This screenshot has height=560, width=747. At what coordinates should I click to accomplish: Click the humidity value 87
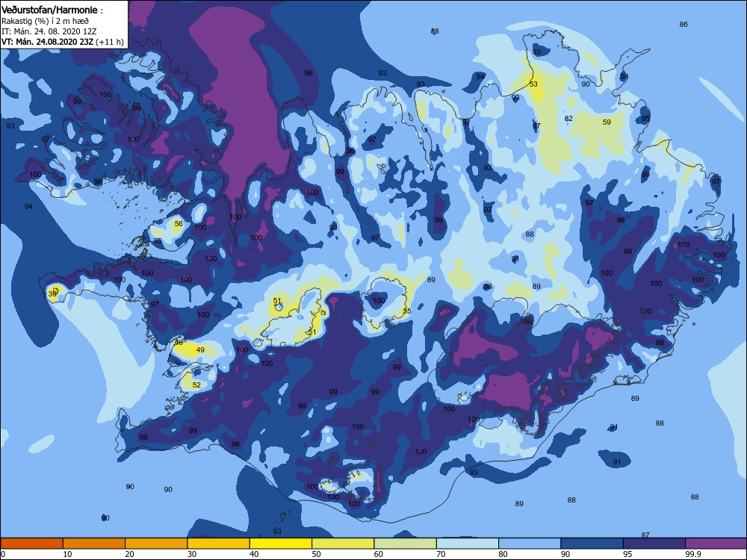[645, 535]
